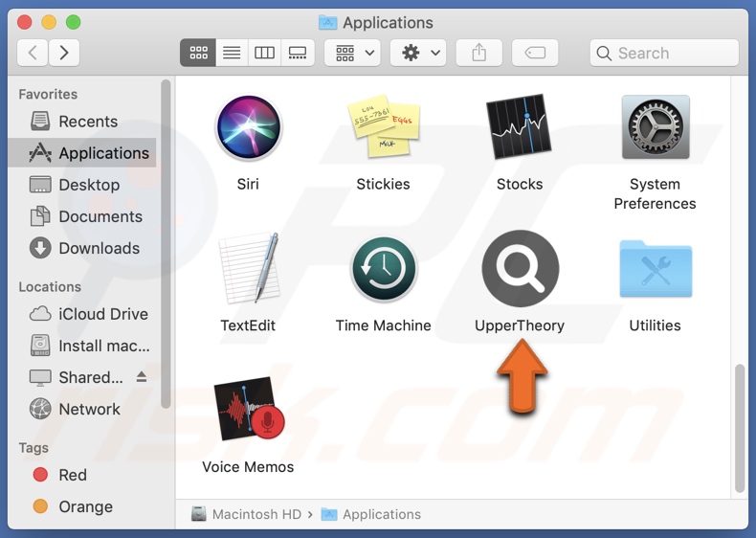Click the Voice Memos name label
The height and width of the screenshot is (538, 756).
[x=248, y=467]
